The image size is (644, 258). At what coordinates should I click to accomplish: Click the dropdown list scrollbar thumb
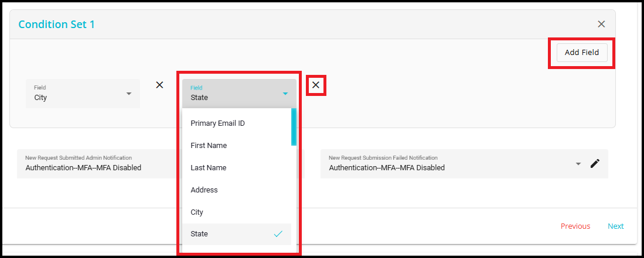[x=294, y=126]
